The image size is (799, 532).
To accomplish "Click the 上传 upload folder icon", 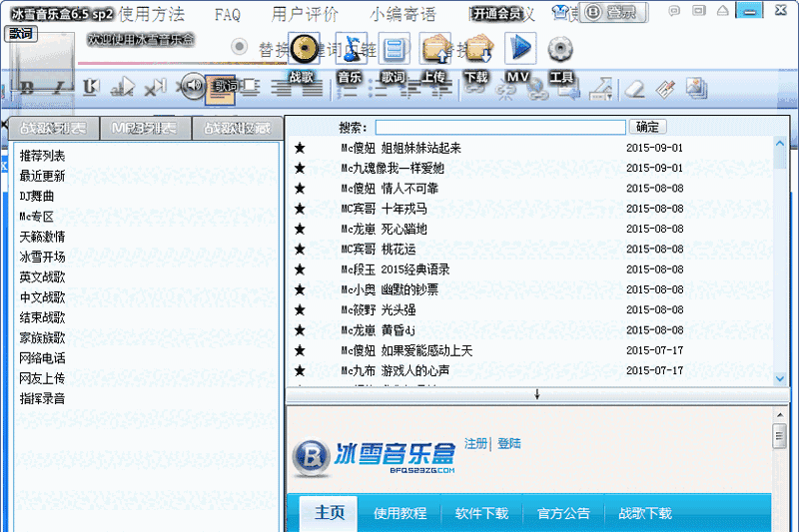I will coord(435,49).
